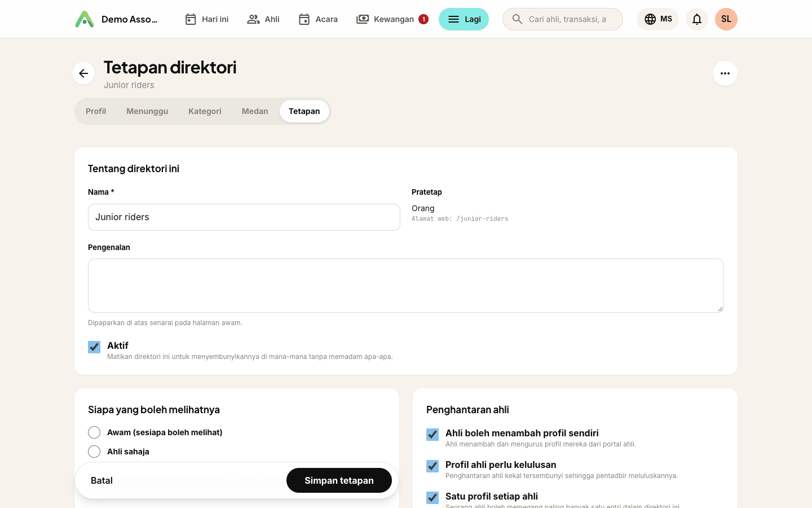The width and height of the screenshot is (812, 508).
Task: Toggle the Aktif checkbox
Action: click(94, 347)
